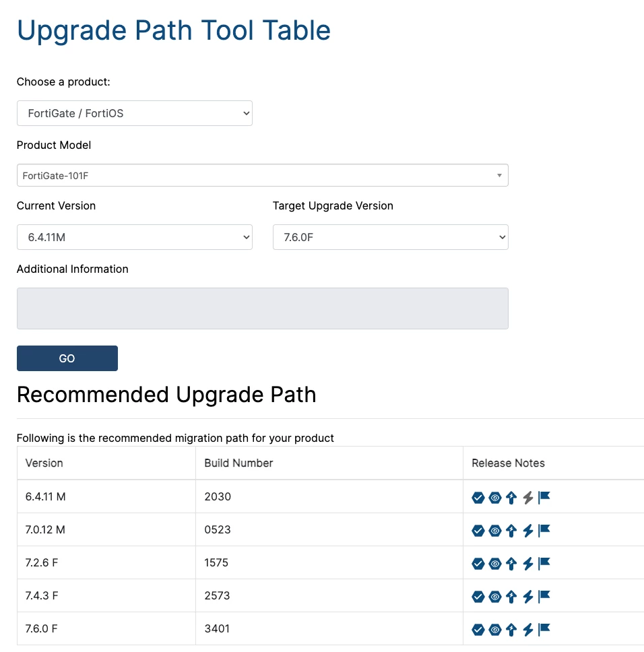The width and height of the screenshot is (644, 652).
Task: Click the flag icon for 7.4.3 F
Action: pos(544,597)
